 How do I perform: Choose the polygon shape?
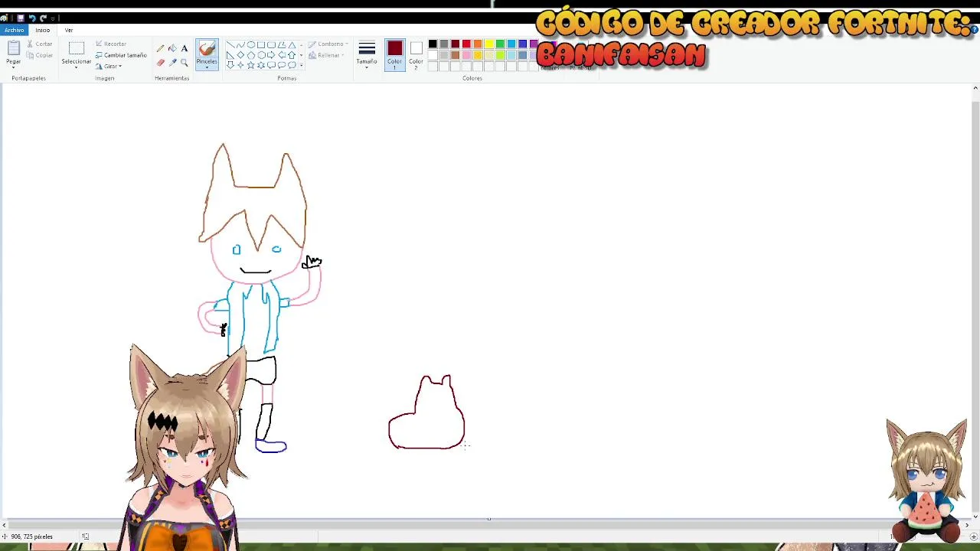pos(282,44)
